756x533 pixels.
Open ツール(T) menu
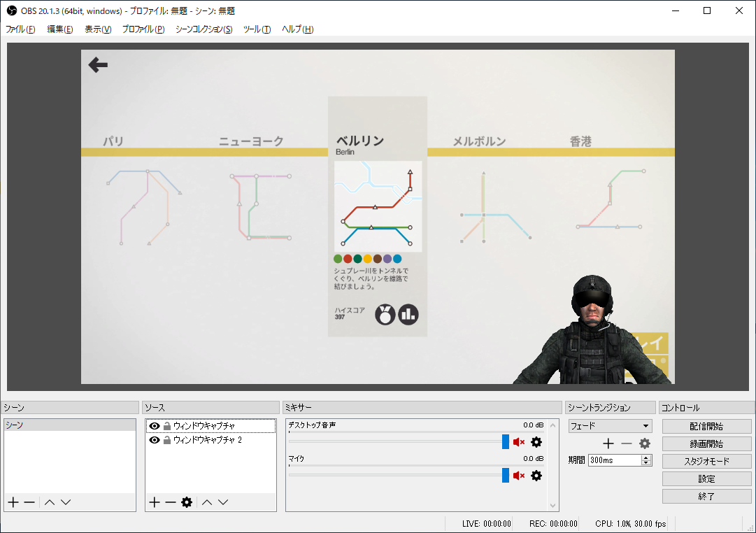click(x=257, y=29)
